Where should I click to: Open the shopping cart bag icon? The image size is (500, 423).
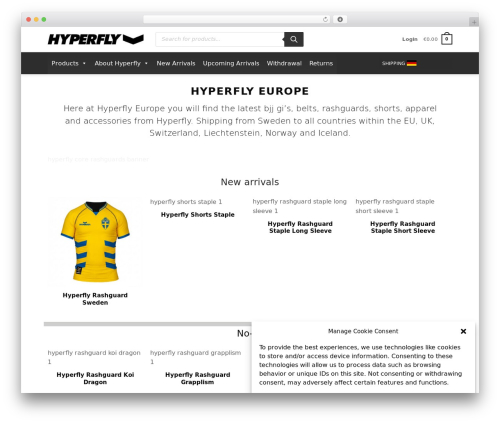(x=447, y=39)
